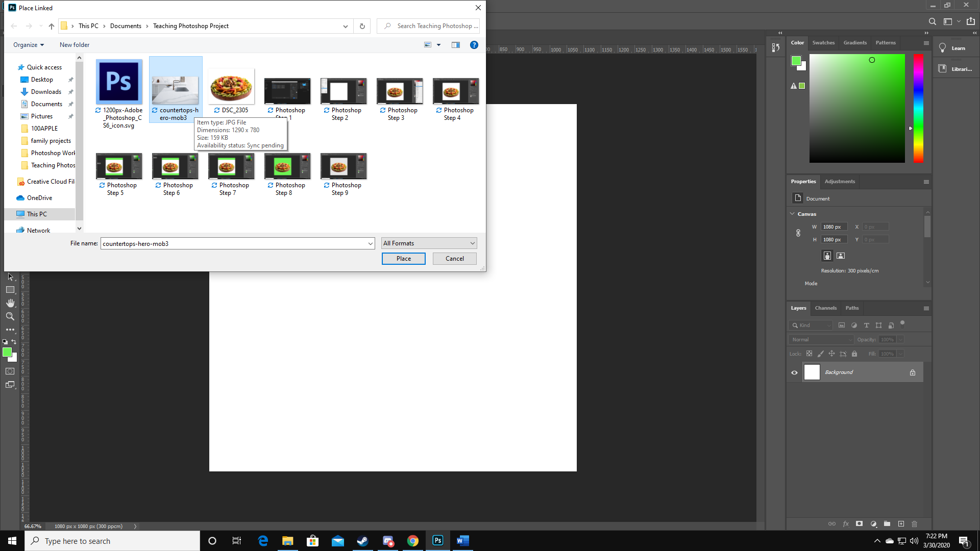Collapse the Canvas section in Properties
Viewport: 980px width, 551px height.
tap(793, 214)
